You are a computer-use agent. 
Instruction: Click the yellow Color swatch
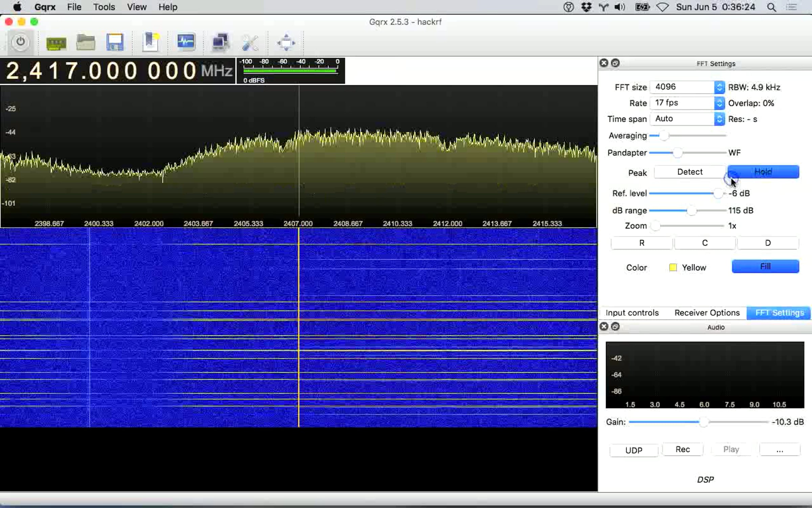pos(673,268)
